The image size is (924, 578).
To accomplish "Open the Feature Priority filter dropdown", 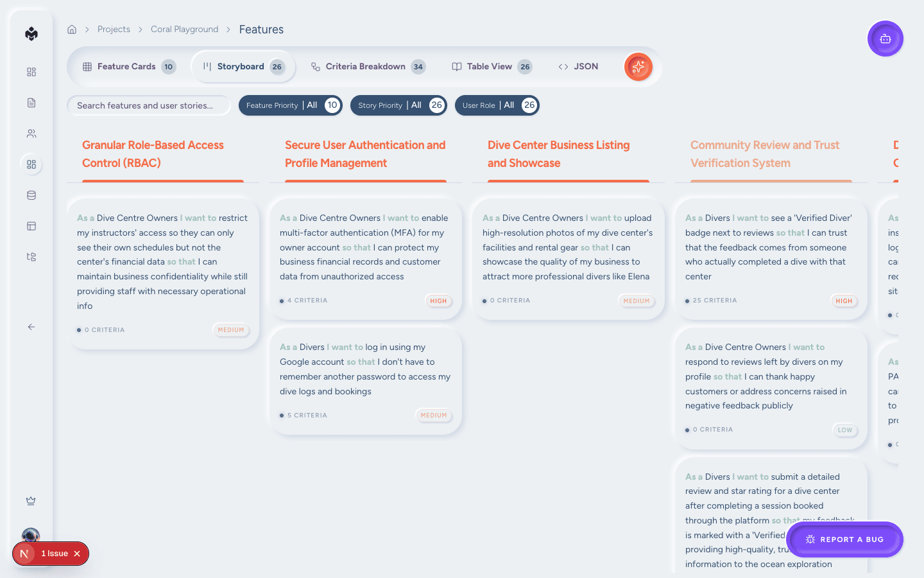I will (x=290, y=105).
